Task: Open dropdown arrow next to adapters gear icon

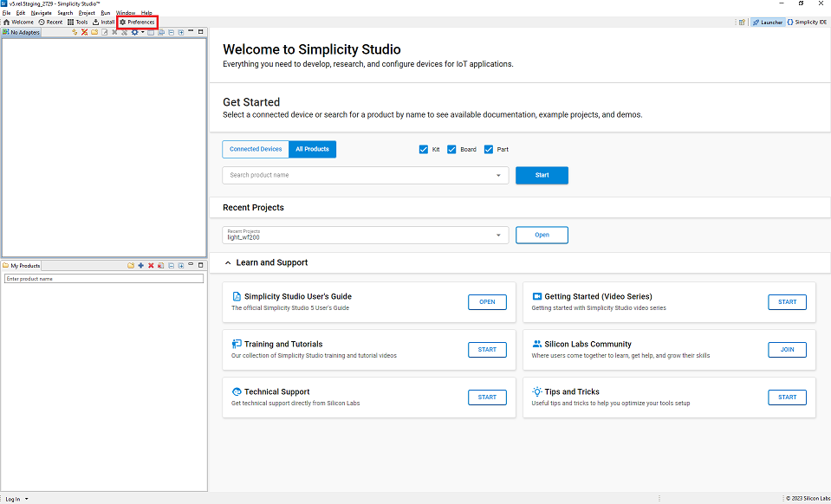Action: [x=143, y=32]
